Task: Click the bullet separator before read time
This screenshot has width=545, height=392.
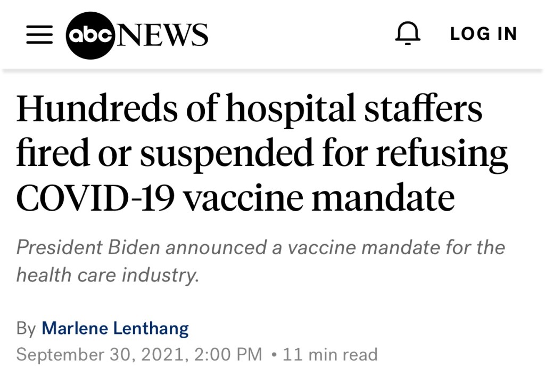Action: tap(273, 354)
